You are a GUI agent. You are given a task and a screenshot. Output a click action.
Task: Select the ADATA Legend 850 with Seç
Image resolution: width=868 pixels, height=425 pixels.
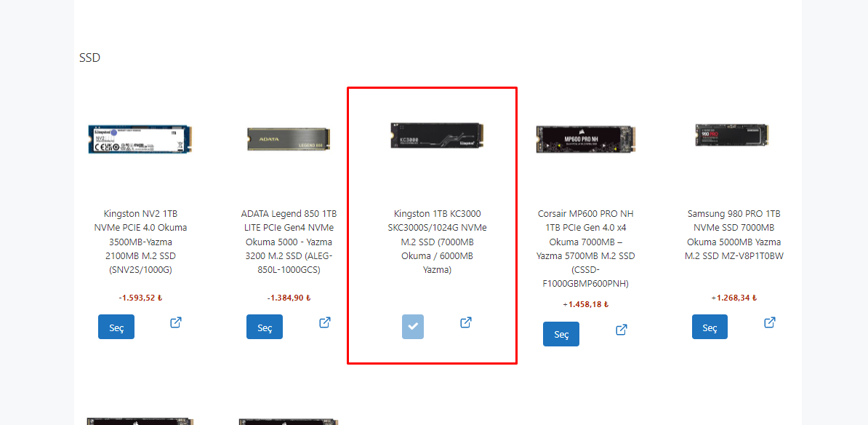click(265, 327)
